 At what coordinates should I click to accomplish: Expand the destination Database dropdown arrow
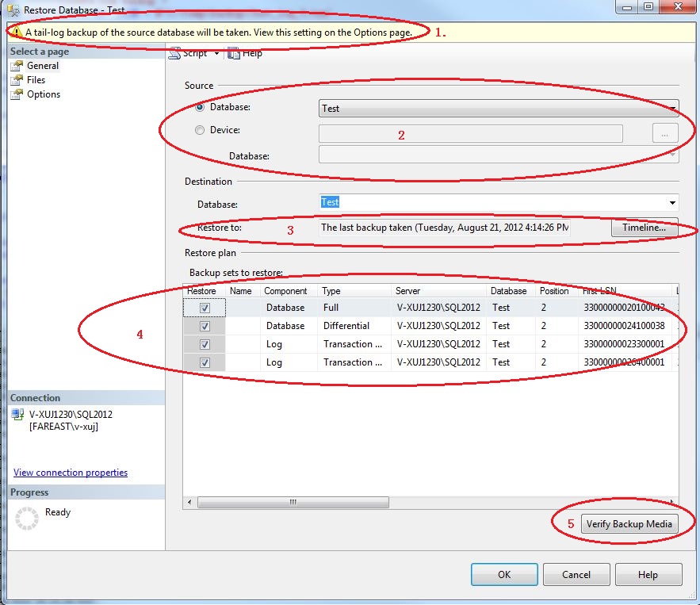[672, 203]
